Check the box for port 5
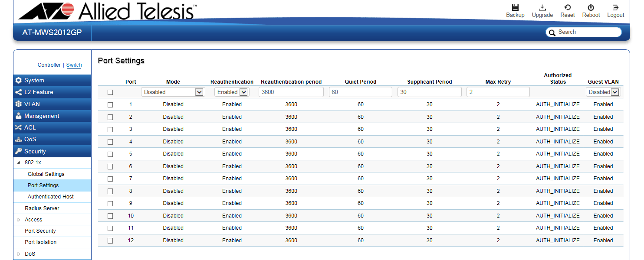This screenshot has width=644, height=260. pyautogui.click(x=110, y=154)
